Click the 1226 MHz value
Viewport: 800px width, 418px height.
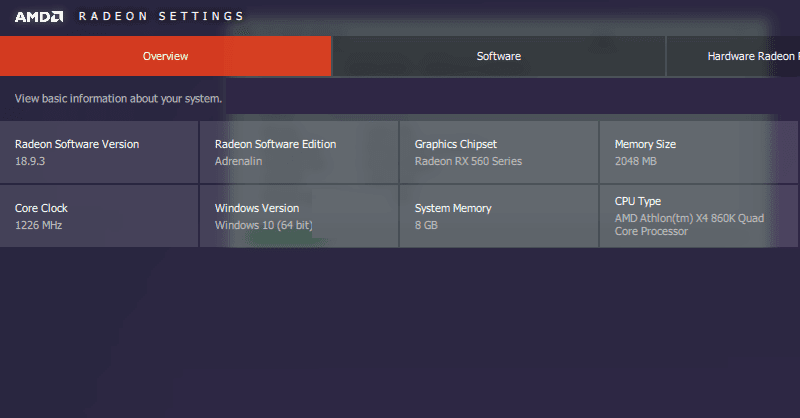(x=38, y=225)
